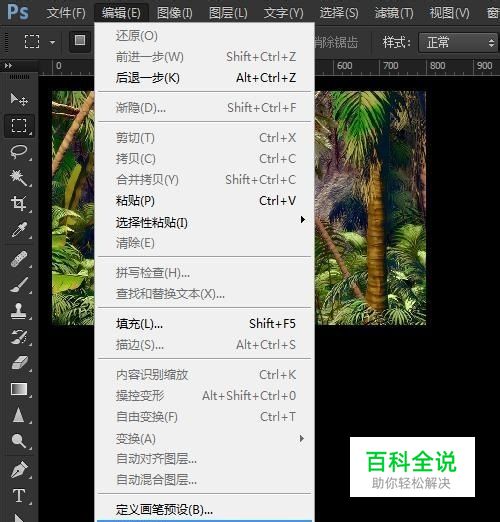
Task: Click the 剪切(T) menu entry
Action: click(x=205, y=137)
